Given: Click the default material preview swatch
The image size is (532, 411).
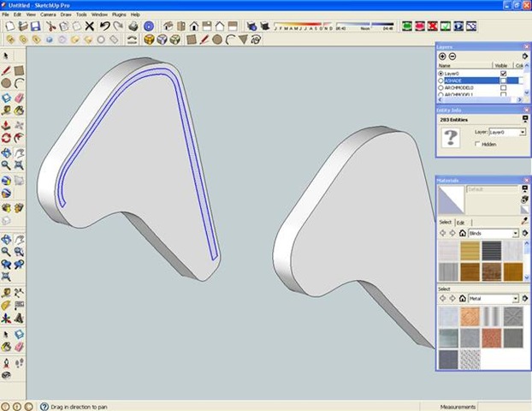Looking at the screenshot, I should pos(451,200).
